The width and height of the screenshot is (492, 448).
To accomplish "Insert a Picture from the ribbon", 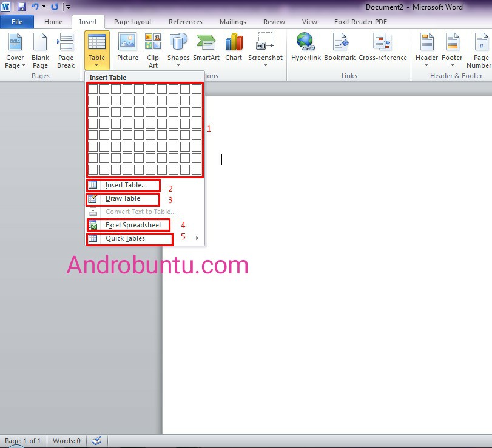I will pyautogui.click(x=127, y=48).
